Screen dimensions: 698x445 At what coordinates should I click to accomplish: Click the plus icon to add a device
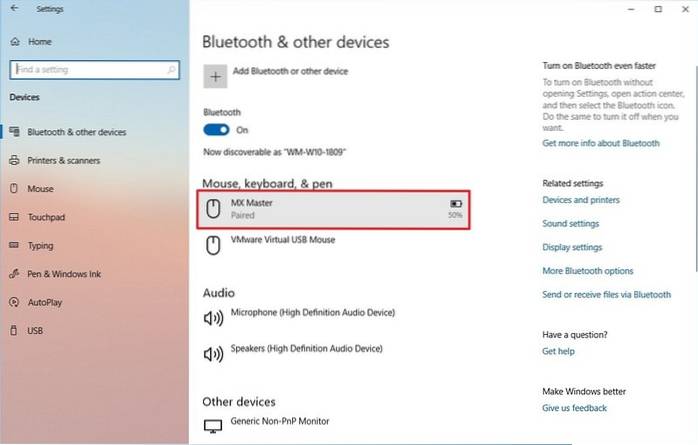pos(213,75)
